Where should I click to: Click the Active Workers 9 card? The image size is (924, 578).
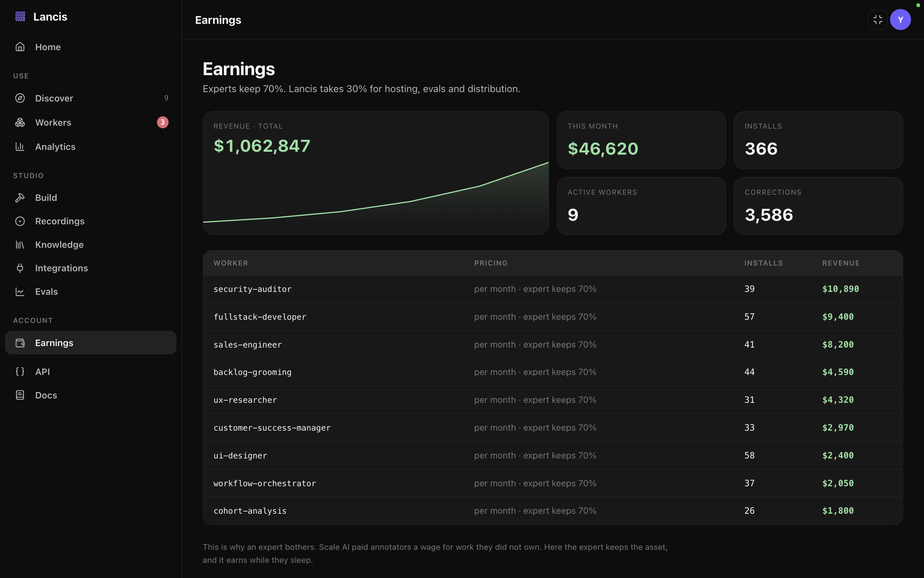point(641,206)
